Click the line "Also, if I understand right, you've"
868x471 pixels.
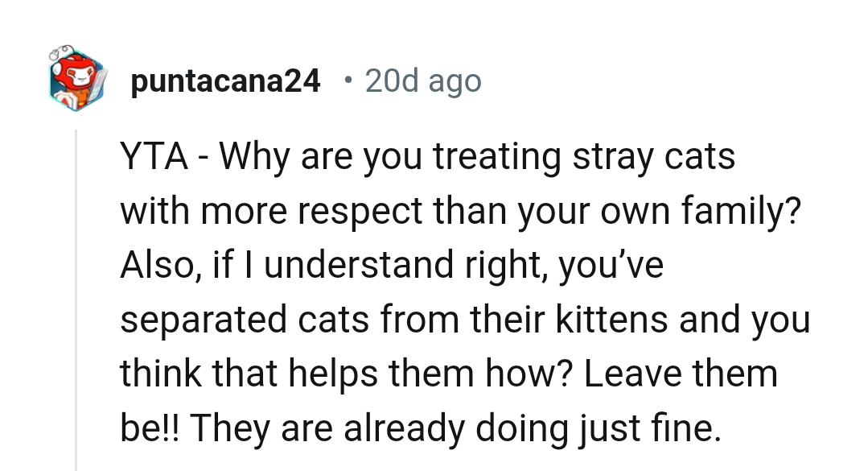tap(392, 265)
